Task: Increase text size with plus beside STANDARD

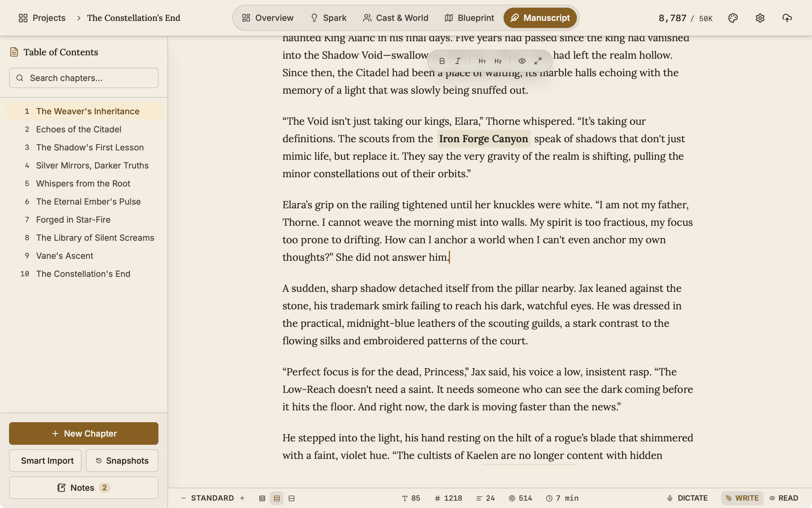Action: tap(242, 498)
